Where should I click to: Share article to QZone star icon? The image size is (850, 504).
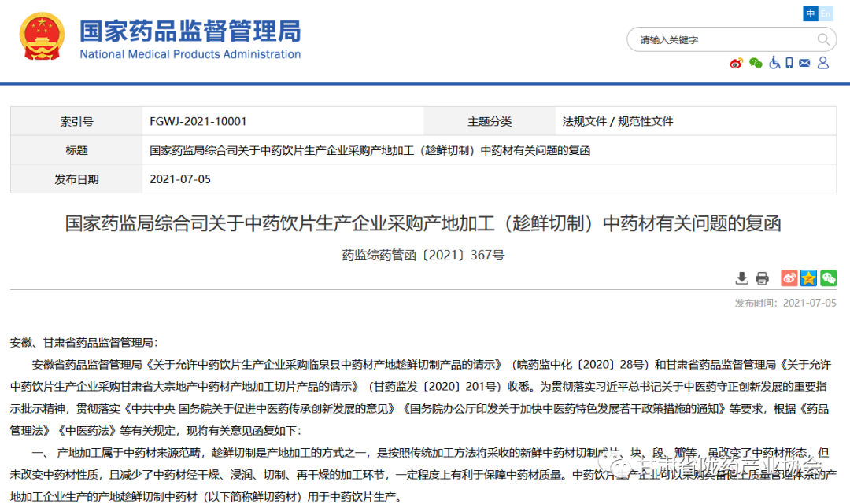click(x=808, y=278)
